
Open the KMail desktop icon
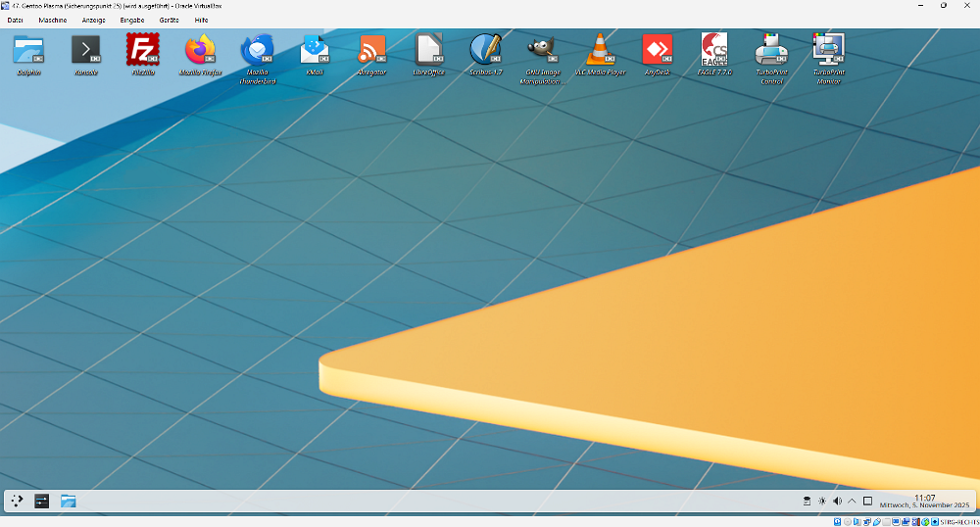pos(315,50)
